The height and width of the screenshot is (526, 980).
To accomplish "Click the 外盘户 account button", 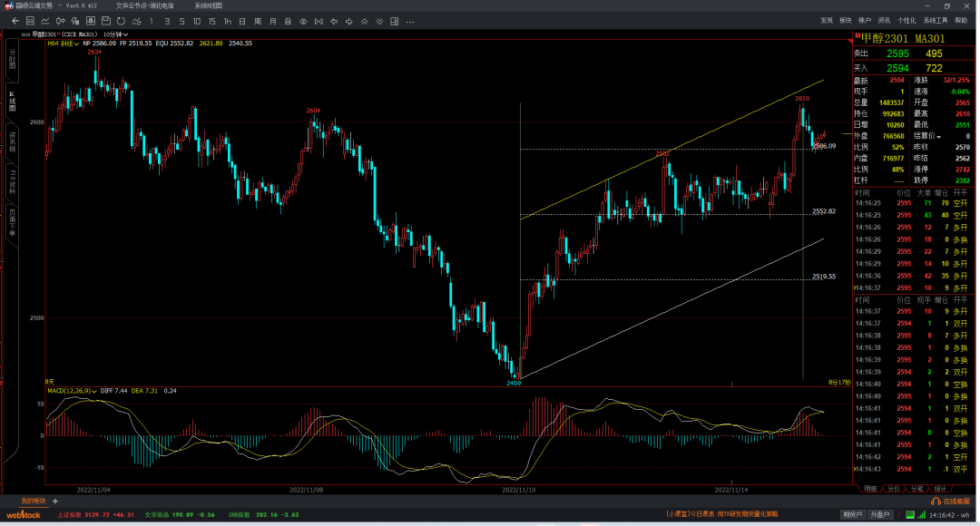I will click(x=879, y=515).
